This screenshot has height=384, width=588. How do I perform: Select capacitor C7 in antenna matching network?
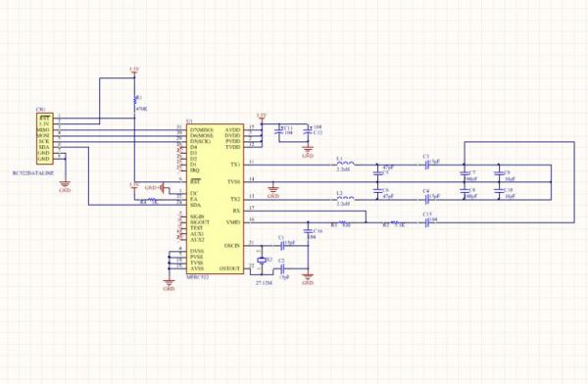coord(465,173)
